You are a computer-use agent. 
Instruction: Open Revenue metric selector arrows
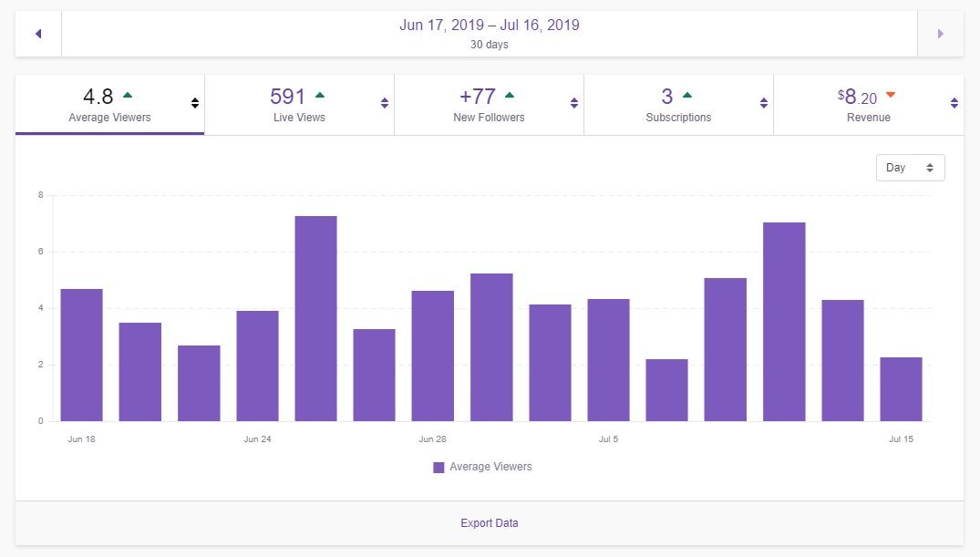(954, 103)
